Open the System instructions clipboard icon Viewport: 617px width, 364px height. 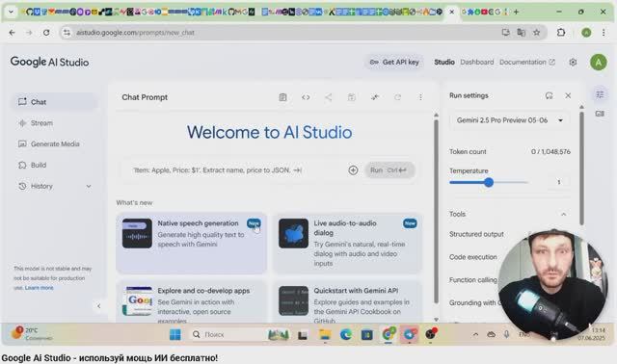282,97
